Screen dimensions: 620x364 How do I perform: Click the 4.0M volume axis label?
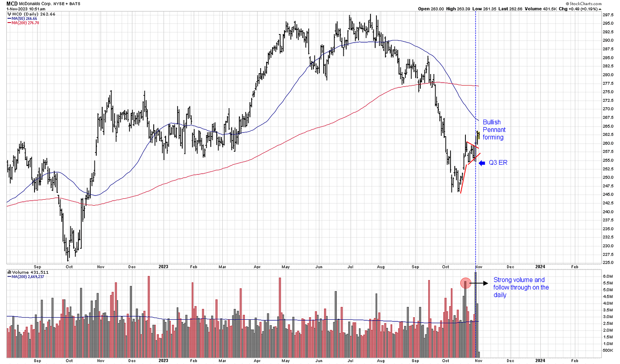click(x=608, y=303)
